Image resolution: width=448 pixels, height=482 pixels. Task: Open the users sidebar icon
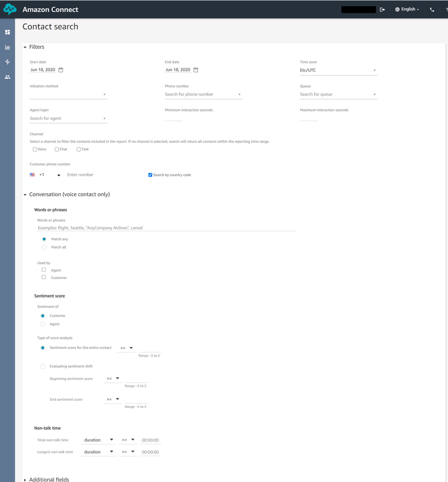7,77
